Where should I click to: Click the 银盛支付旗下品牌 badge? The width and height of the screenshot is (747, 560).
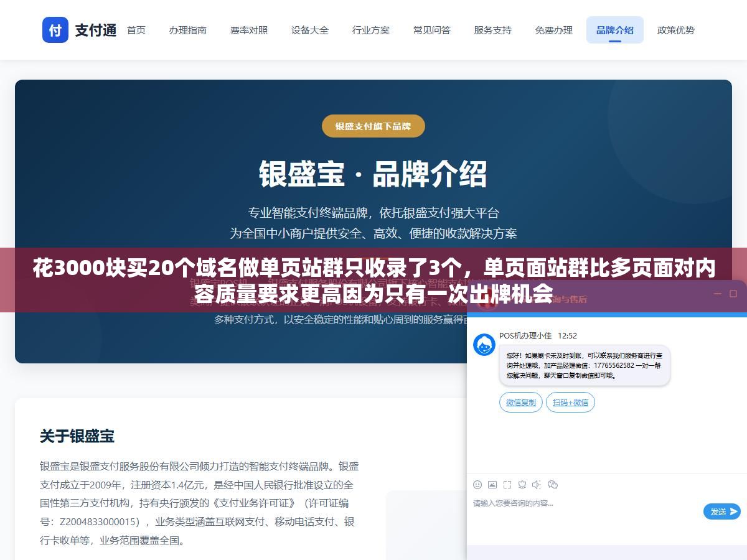pos(374,126)
